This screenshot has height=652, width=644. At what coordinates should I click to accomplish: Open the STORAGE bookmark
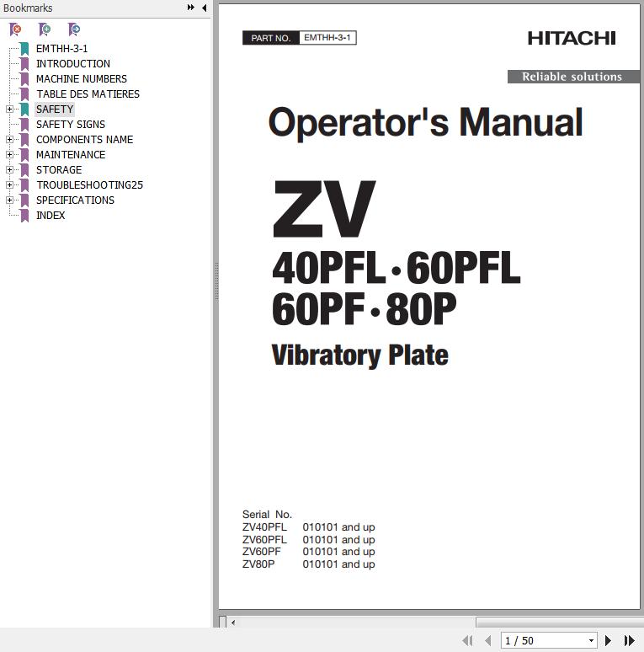click(59, 170)
